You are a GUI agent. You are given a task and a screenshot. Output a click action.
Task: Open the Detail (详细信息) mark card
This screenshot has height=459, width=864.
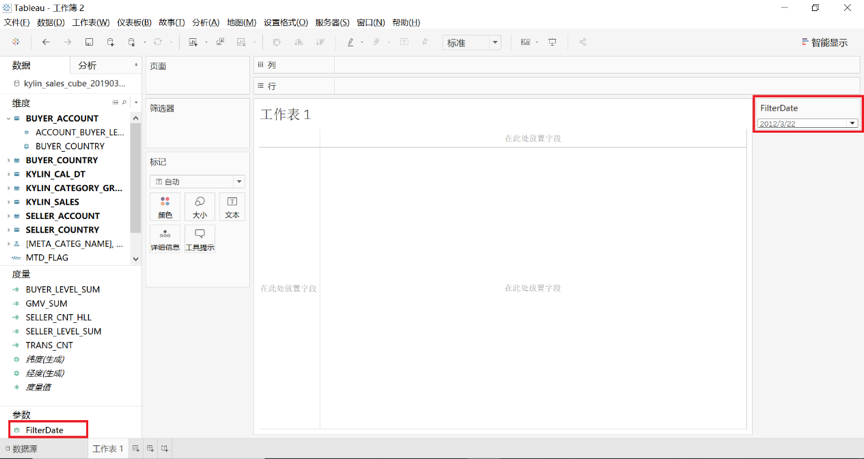[x=165, y=239]
